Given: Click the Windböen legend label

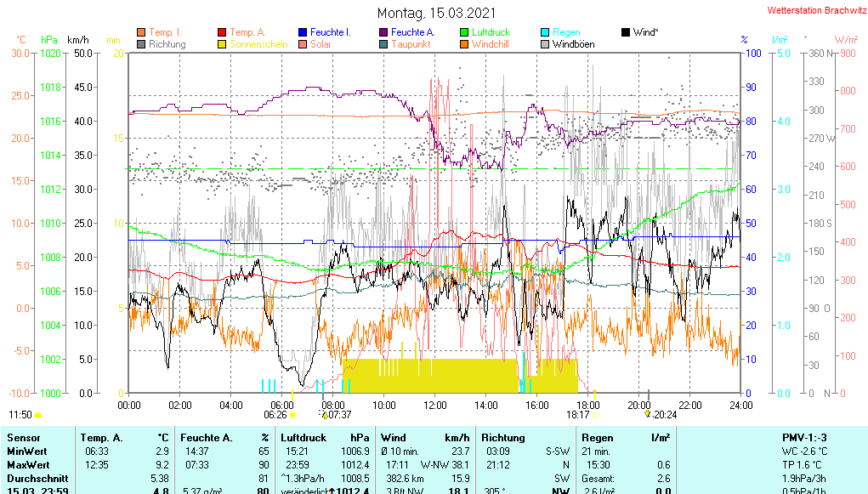Looking at the screenshot, I should click(573, 44).
